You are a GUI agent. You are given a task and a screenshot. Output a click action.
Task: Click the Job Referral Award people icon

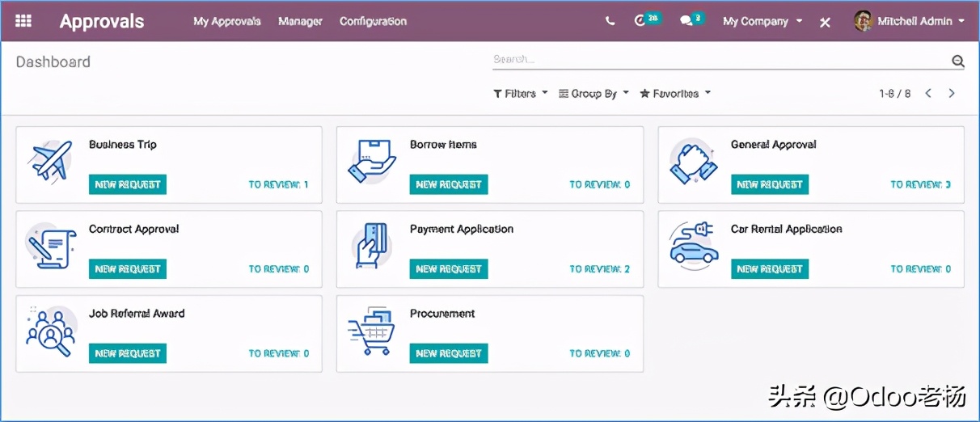50,331
